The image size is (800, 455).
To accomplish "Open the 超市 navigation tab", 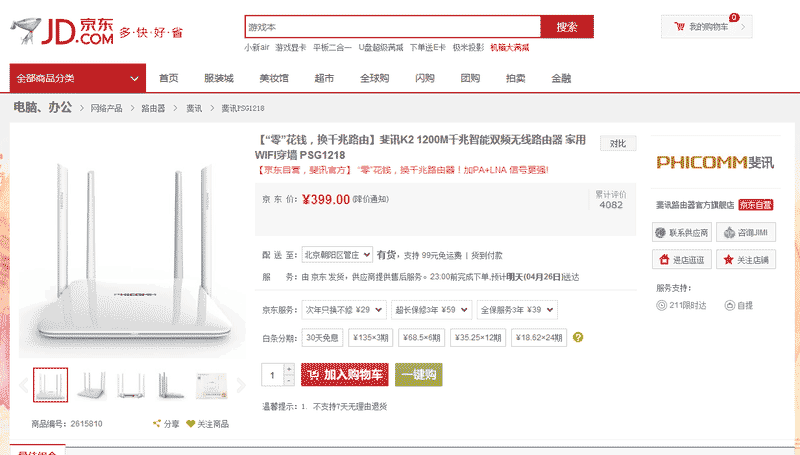I will pyautogui.click(x=324, y=78).
